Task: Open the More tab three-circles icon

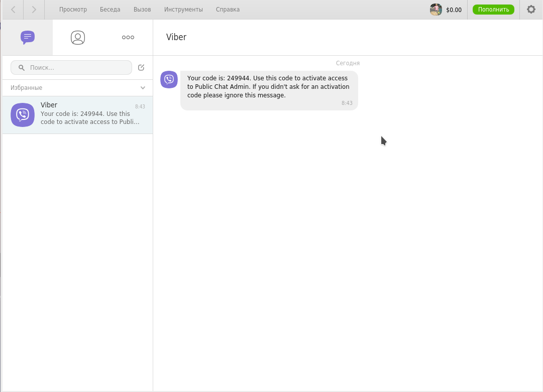Action: pyautogui.click(x=128, y=37)
